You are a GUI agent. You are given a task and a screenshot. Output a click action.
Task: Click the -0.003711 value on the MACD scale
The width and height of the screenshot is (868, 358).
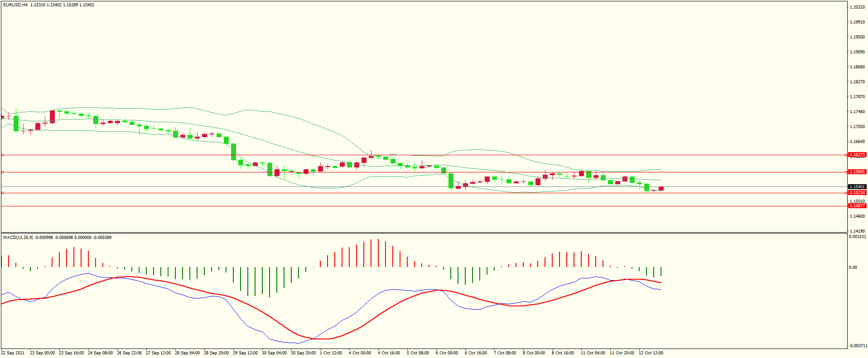(858, 346)
